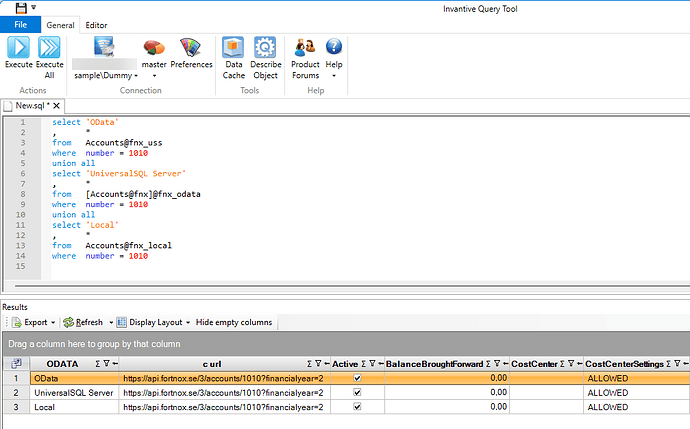
Task: Click the Execute icon in the ribbon
Action: pos(18,48)
